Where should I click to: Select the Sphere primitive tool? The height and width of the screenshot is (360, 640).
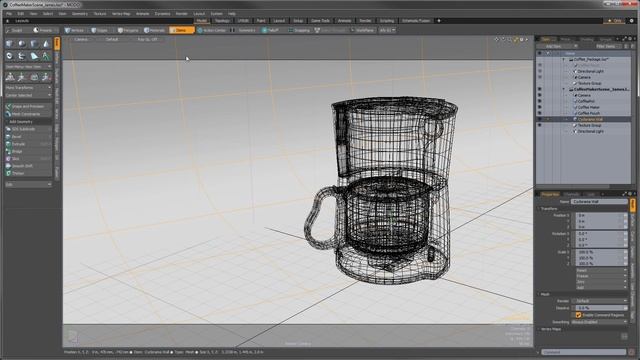(x=22, y=44)
